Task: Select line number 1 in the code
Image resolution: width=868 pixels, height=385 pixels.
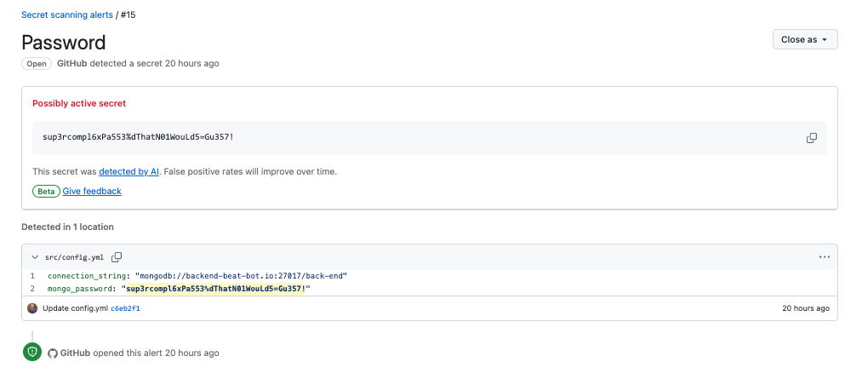Action: click(32, 276)
